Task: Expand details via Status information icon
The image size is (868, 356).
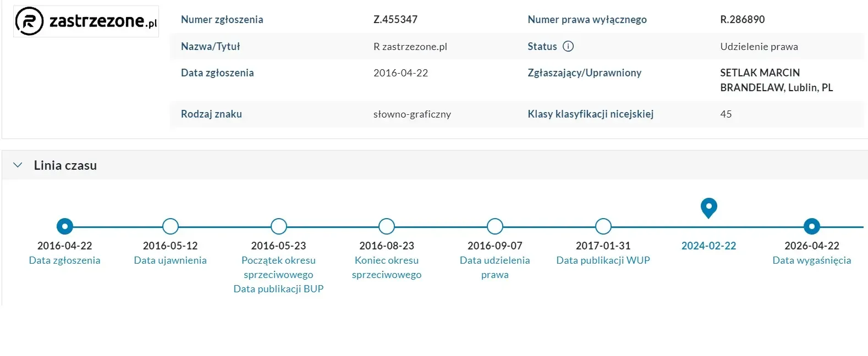Action: (569, 47)
